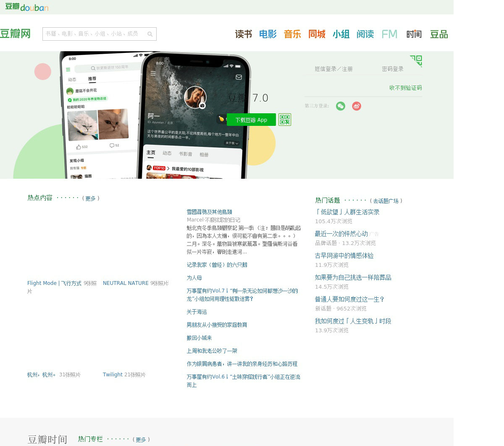
Task: Select the 短信登录/注册 tab
Action: point(333,69)
